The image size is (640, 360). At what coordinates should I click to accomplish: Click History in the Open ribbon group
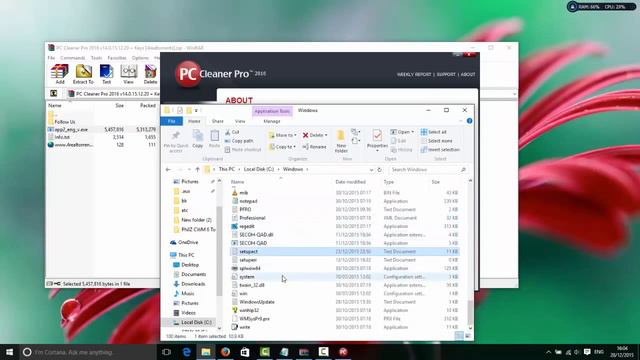pos(402,150)
